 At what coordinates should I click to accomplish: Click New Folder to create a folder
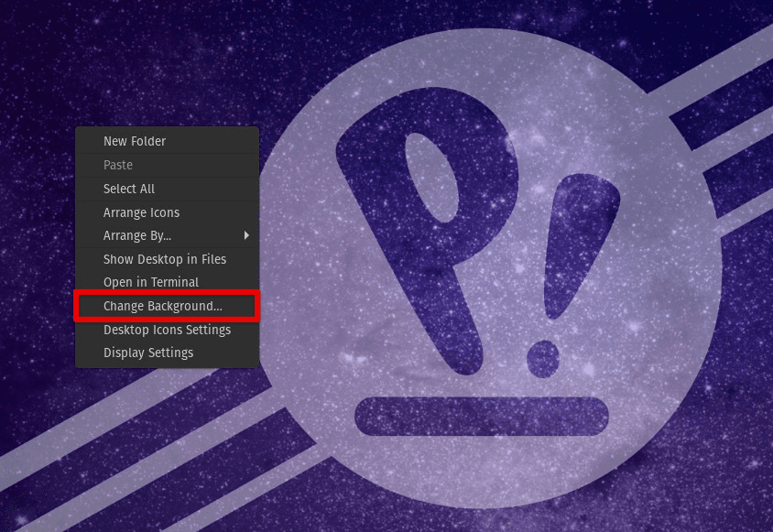(x=135, y=141)
